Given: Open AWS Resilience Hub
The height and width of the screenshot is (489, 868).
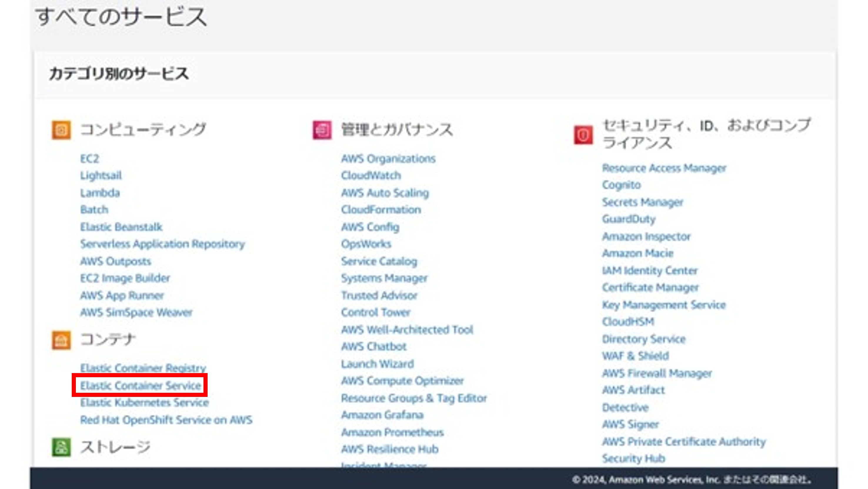Looking at the screenshot, I should (390, 450).
